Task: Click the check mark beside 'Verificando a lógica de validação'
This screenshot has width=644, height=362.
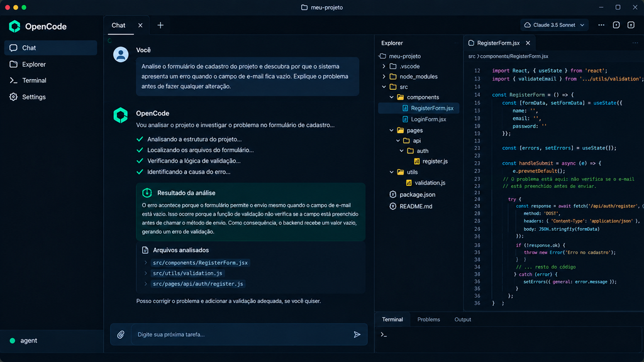Action: pos(140,161)
